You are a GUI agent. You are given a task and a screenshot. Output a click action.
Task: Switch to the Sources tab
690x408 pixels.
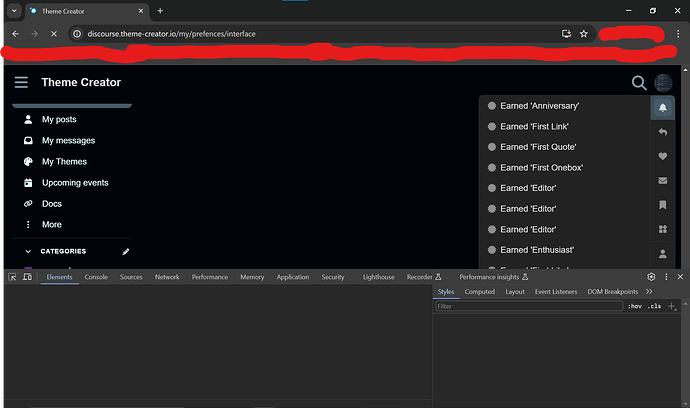(131, 277)
